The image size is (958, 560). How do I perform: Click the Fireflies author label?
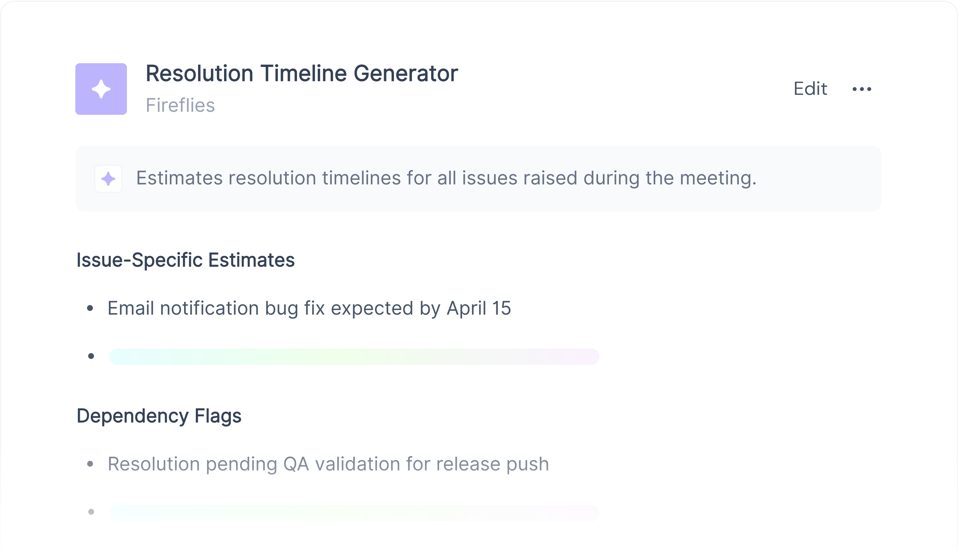180,105
